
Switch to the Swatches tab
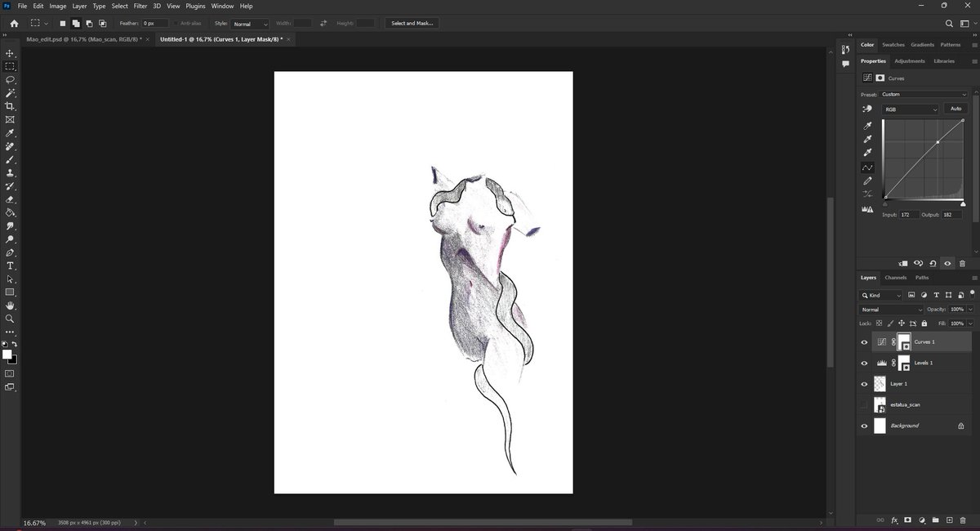893,45
